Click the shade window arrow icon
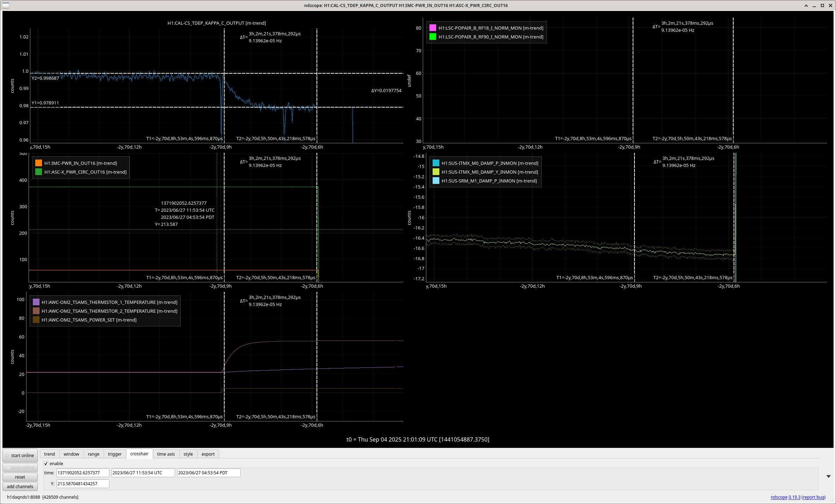The width and height of the screenshot is (836, 504). tap(806, 5)
